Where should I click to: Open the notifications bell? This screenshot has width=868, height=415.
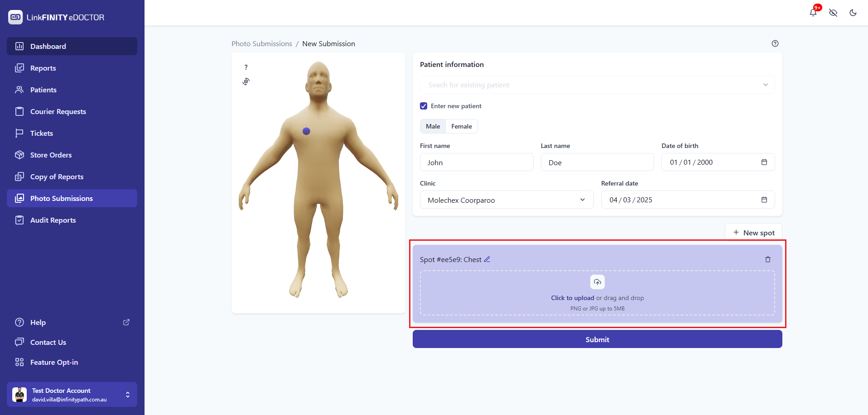[813, 13]
